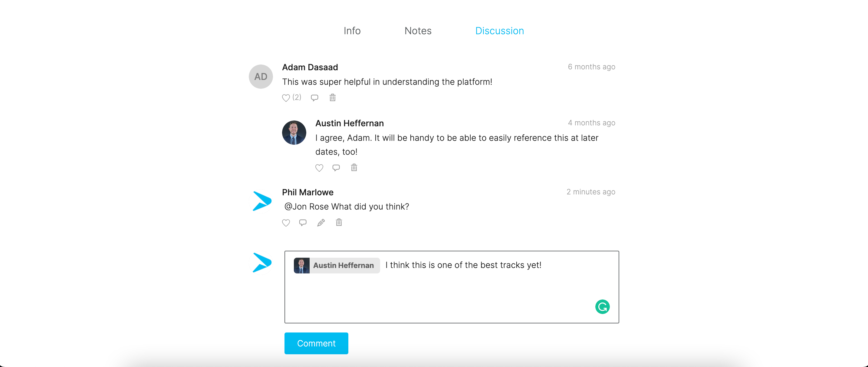The height and width of the screenshot is (367, 868).
Task: Click text 'This was super helpful in understanding'
Action: pyautogui.click(x=360, y=82)
